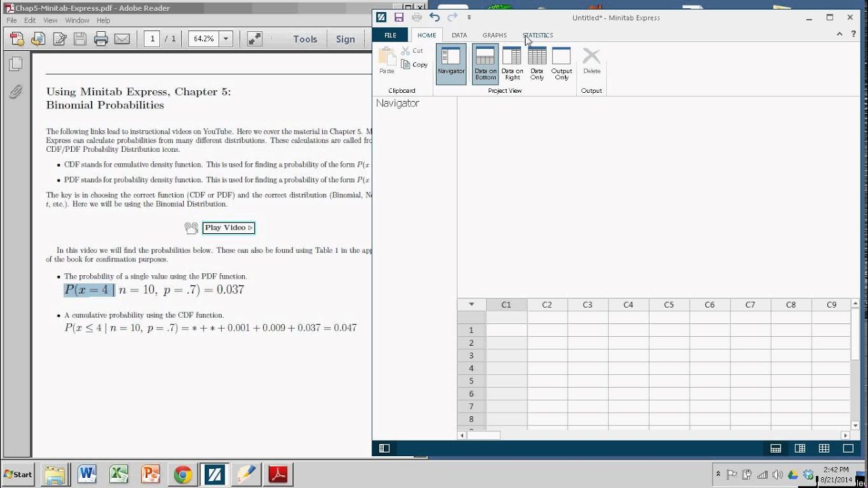Open the zoom percentage dropdown in Adobe Reader
Viewport: 868px width, 488px height.
[226, 39]
